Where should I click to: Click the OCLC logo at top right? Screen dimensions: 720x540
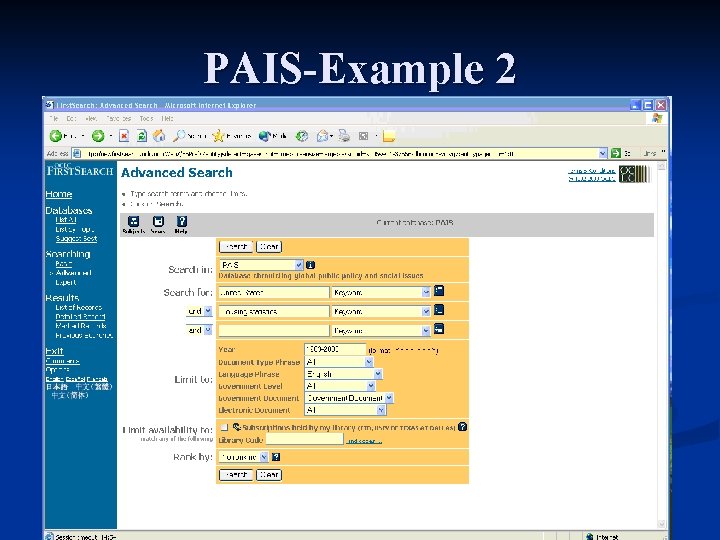634,174
